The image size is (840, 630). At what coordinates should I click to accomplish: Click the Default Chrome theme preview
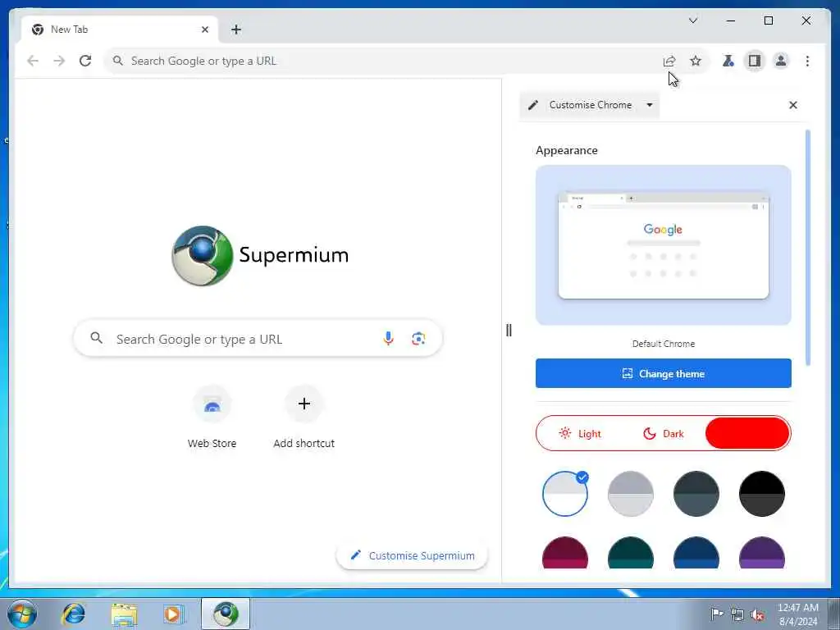663,244
